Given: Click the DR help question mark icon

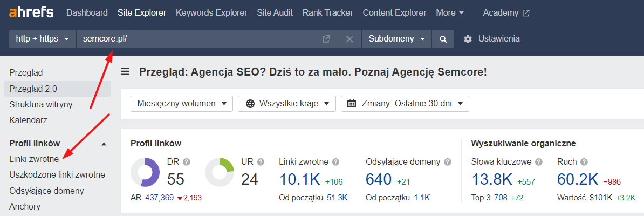Looking at the screenshot, I should [x=187, y=161].
